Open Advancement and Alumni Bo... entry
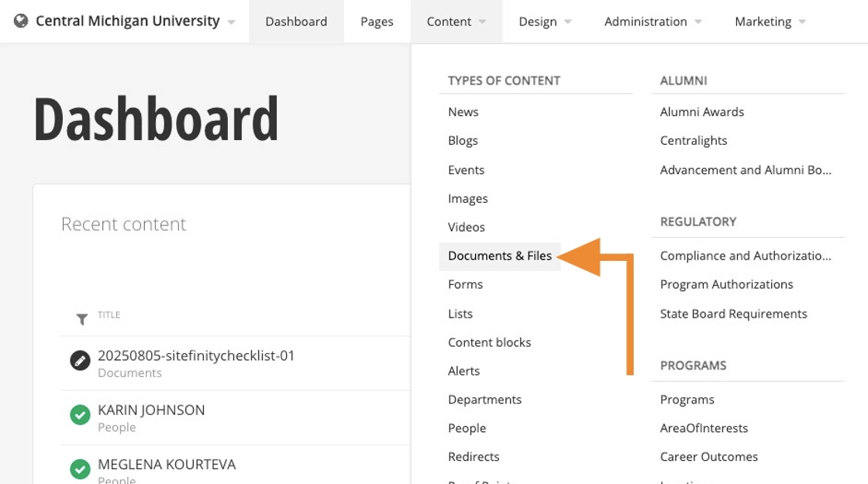Viewport: 868px width, 484px height. 746,170
